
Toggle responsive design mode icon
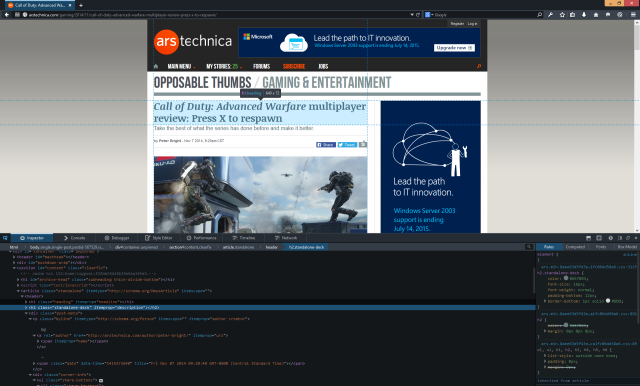[599, 238]
